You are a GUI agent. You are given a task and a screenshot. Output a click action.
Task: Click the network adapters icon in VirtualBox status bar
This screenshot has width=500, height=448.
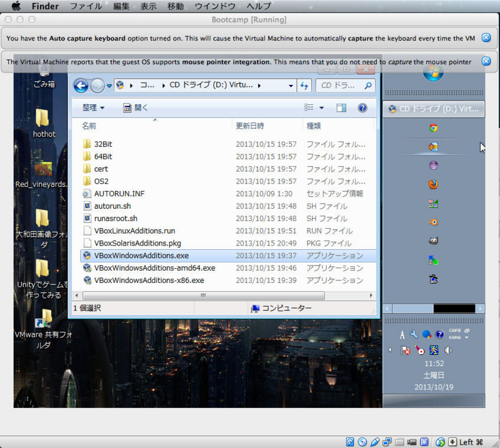click(x=387, y=442)
